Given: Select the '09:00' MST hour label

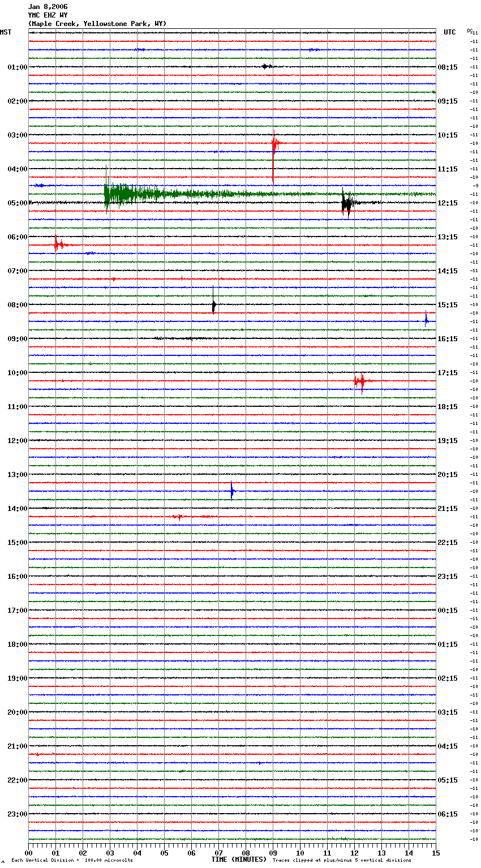Looking at the screenshot, I should [x=18, y=339].
